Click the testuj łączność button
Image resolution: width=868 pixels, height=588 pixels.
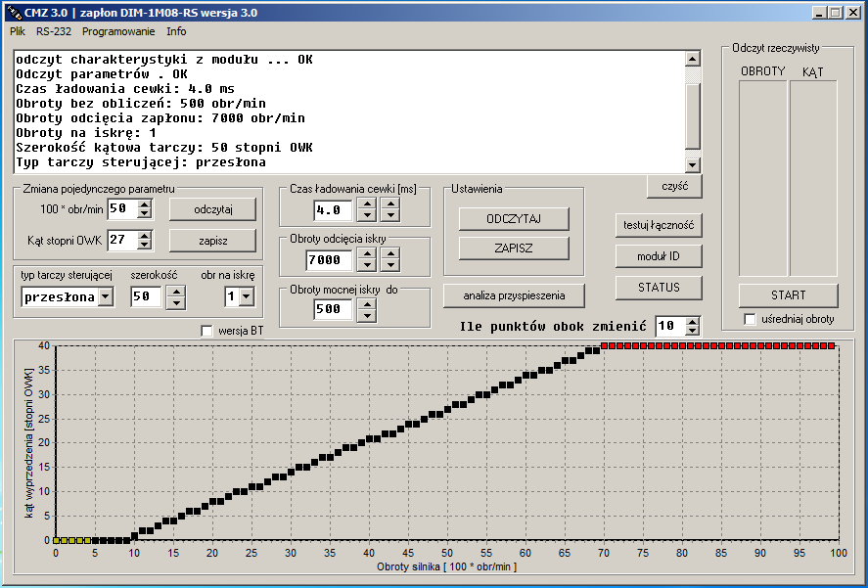tap(659, 225)
